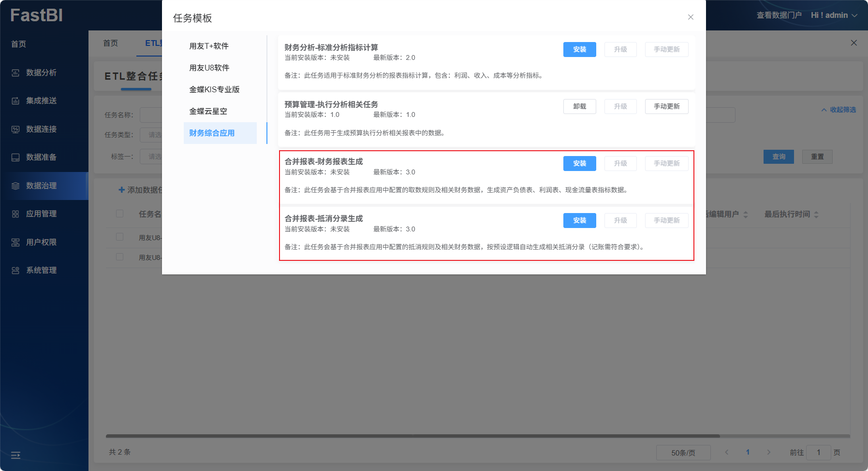This screenshot has width=868, height=471.
Task: Check the second 用友U8 task row checkbox
Action: click(120, 257)
